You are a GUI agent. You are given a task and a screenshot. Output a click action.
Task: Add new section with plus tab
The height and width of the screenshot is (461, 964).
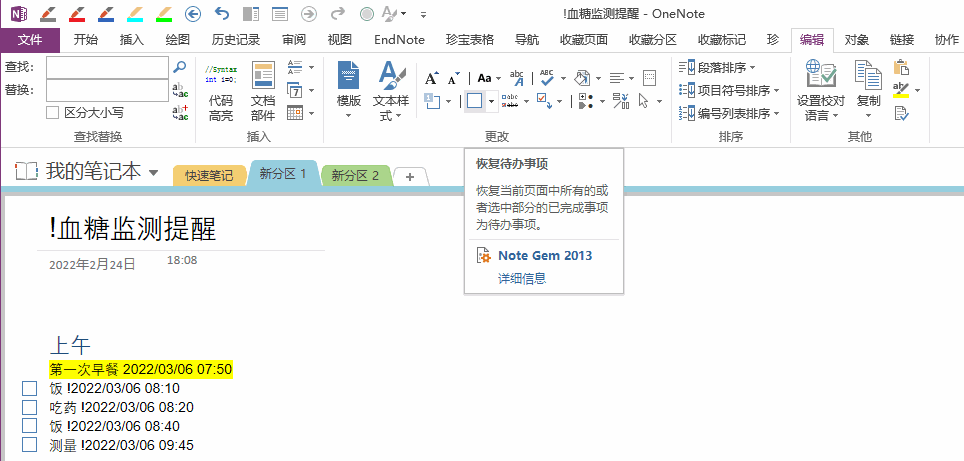410,176
